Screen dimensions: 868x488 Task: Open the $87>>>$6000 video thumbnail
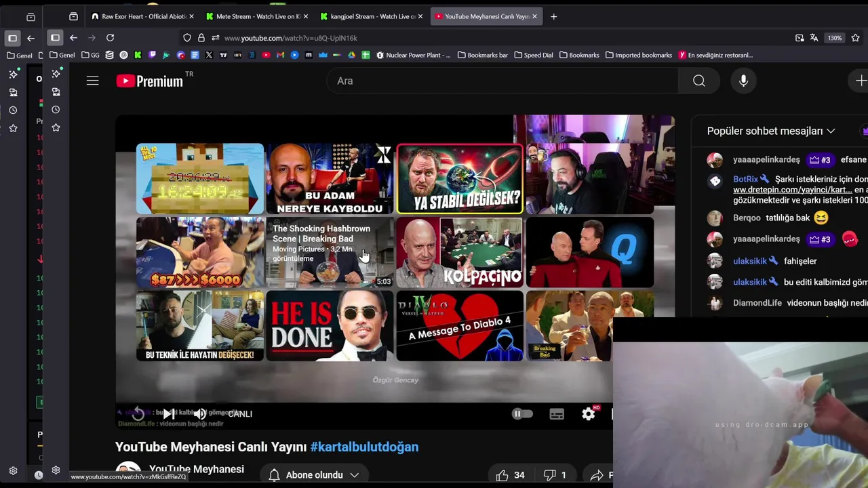200,252
